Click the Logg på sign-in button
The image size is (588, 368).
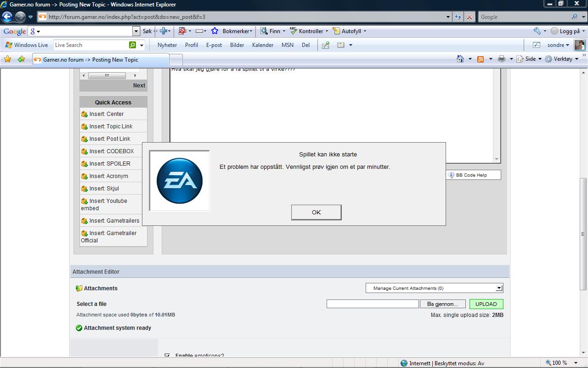click(x=568, y=31)
